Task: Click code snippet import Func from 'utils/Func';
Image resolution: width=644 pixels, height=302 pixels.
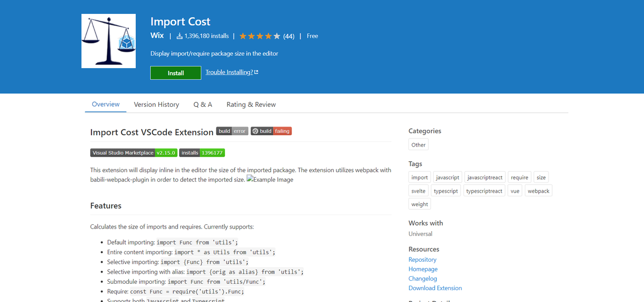Action: [217, 282]
